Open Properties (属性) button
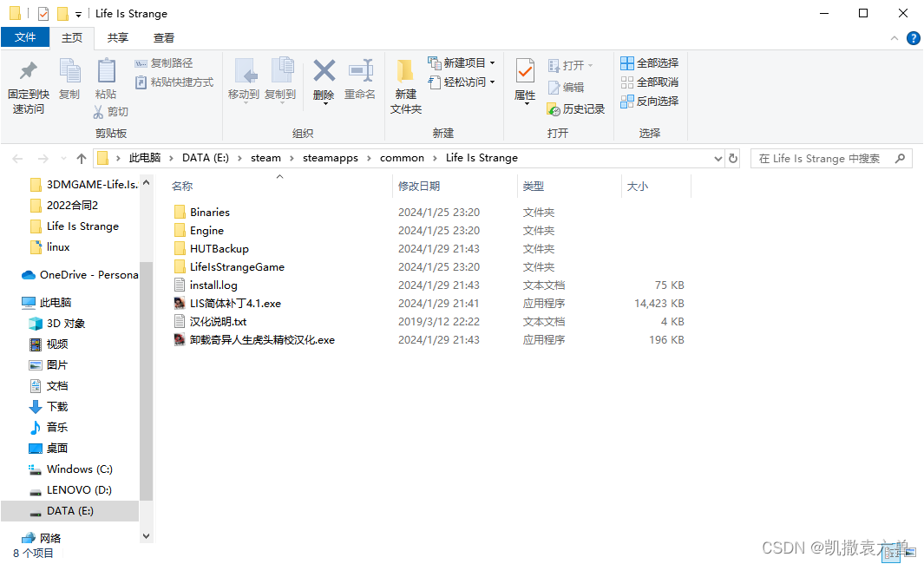924x564 pixels. tap(525, 80)
